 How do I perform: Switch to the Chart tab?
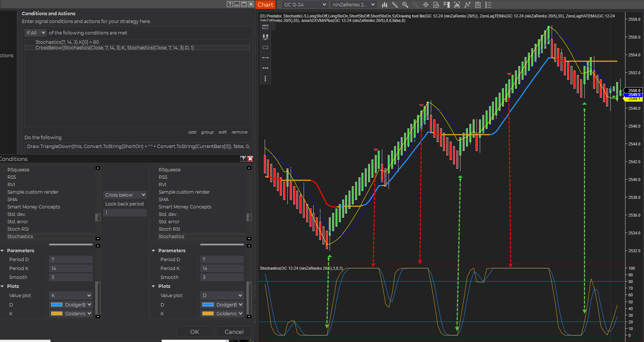[265, 4]
